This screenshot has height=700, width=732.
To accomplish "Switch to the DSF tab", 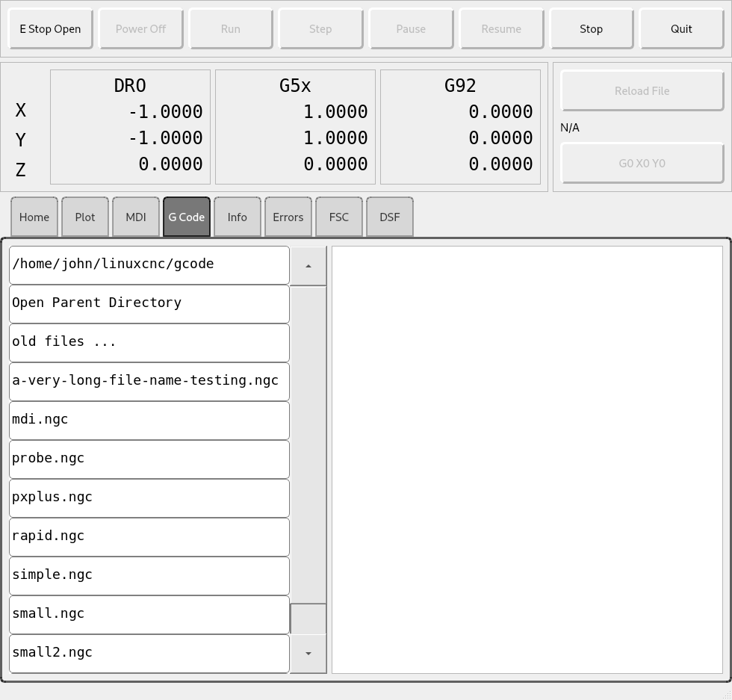I will point(390,217).
